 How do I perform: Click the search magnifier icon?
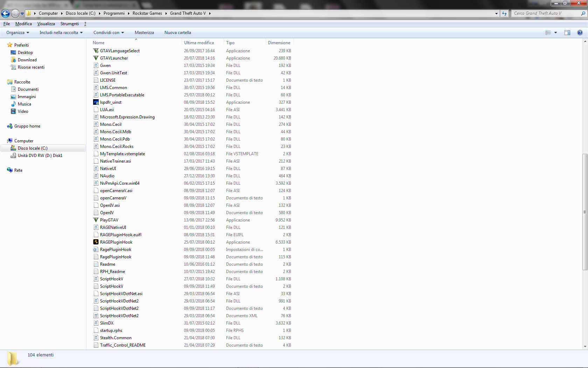point(583,13)
